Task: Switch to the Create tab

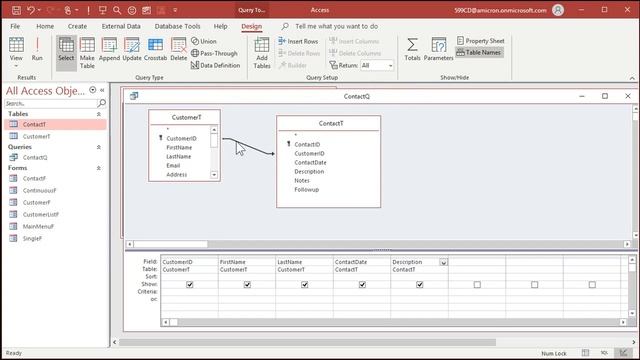Action: click(x=77, y=26)
